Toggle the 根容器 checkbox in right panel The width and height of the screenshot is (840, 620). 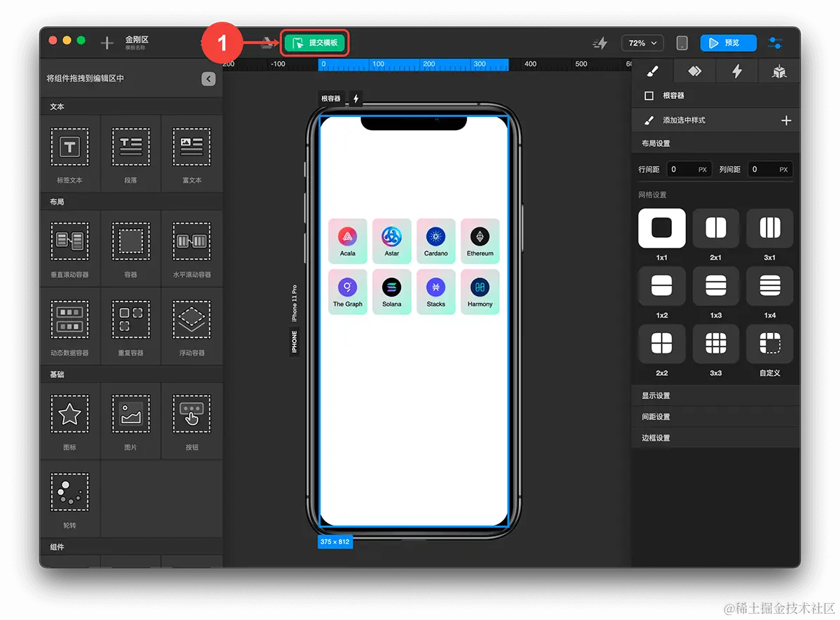click(649, 96)
